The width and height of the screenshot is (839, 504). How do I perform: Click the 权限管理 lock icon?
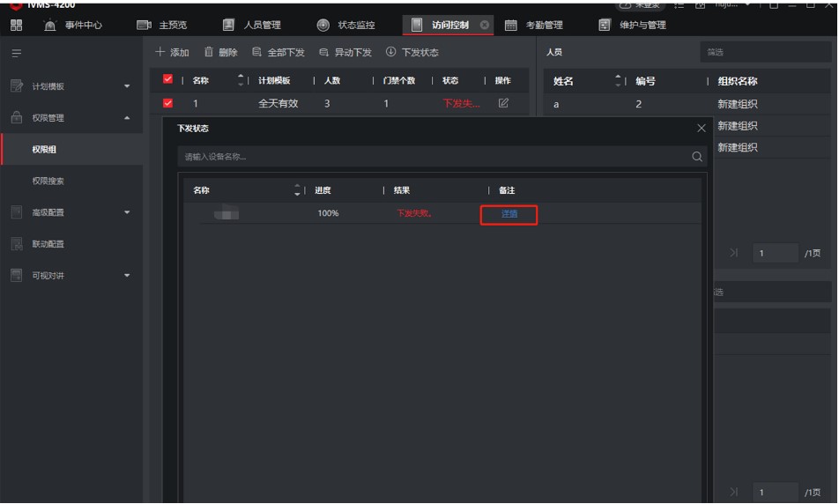click(x=17, y=117)
